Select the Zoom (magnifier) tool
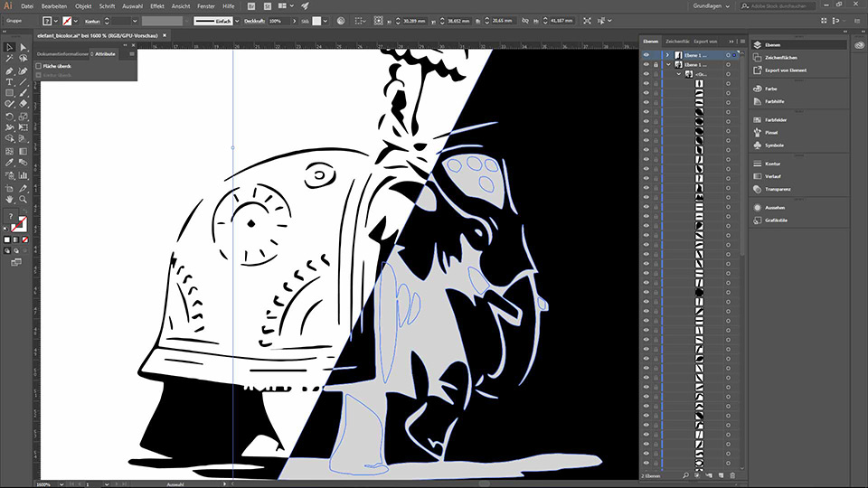The height and width of the screenshot is (488, 868). click(23, 199)
